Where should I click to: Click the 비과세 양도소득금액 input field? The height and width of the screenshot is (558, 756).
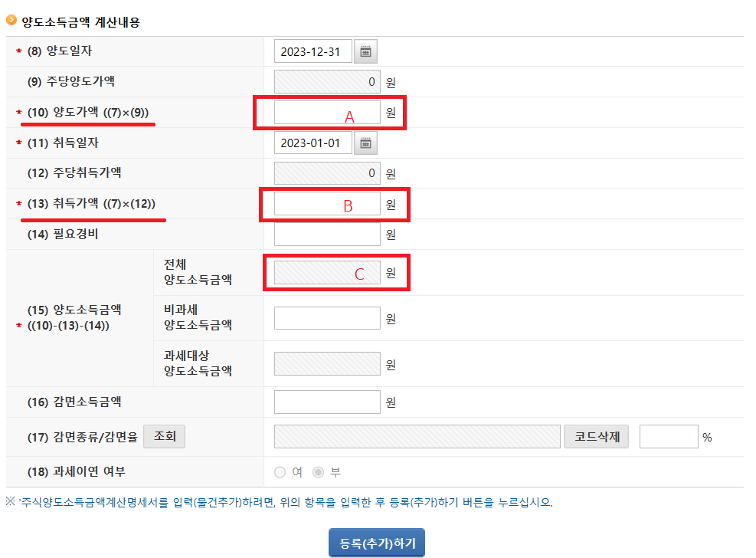pyautogui.click(x=327, y=317)
